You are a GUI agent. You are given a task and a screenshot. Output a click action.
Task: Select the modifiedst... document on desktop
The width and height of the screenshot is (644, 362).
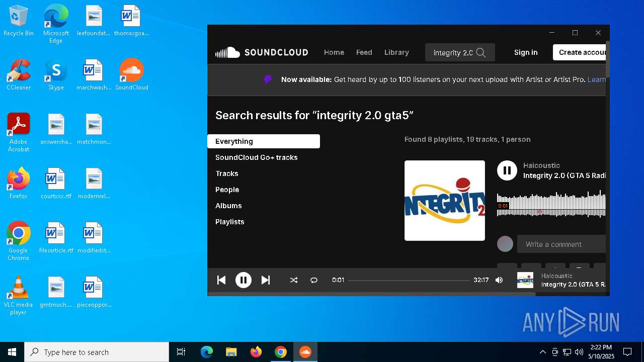pos(94,237)
